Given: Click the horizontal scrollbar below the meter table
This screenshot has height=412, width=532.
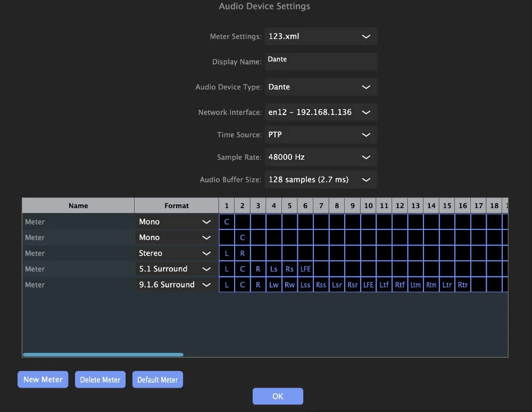Looking at the screenshot, I should click(102, 354).
